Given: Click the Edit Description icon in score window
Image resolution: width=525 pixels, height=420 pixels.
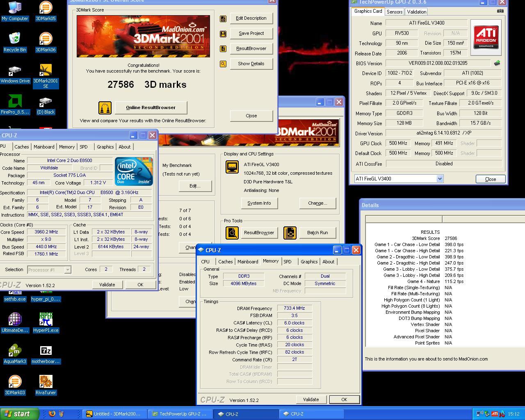Looking at the screenshot, I should [223, 18].
